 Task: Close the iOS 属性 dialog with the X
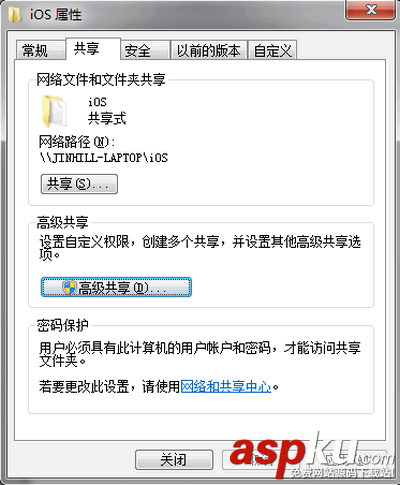(x=371, y=10)
